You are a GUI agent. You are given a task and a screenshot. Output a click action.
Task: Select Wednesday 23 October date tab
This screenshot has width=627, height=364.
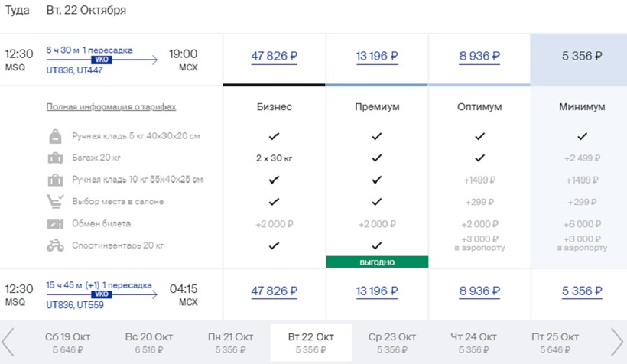pos(392,342)
